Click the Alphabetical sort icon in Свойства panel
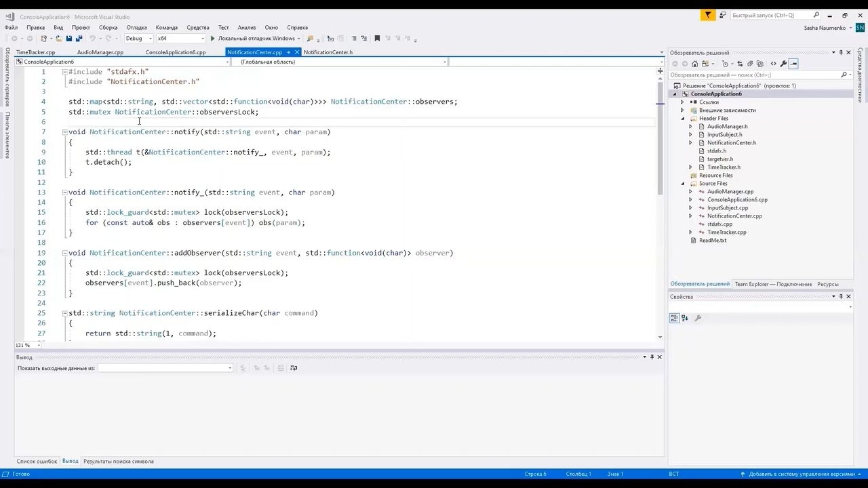868x488 pixels. tap(685, 318)
